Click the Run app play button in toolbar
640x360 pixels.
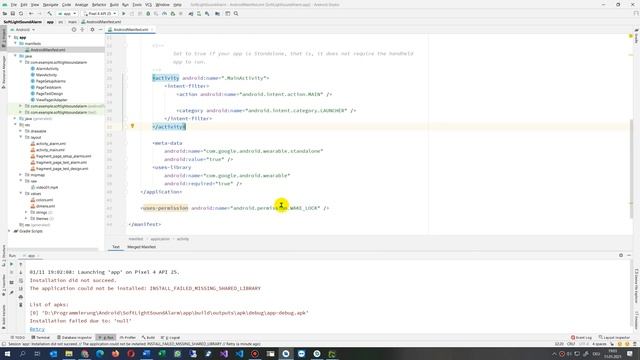pyautogui.click(x=124, y=13)
